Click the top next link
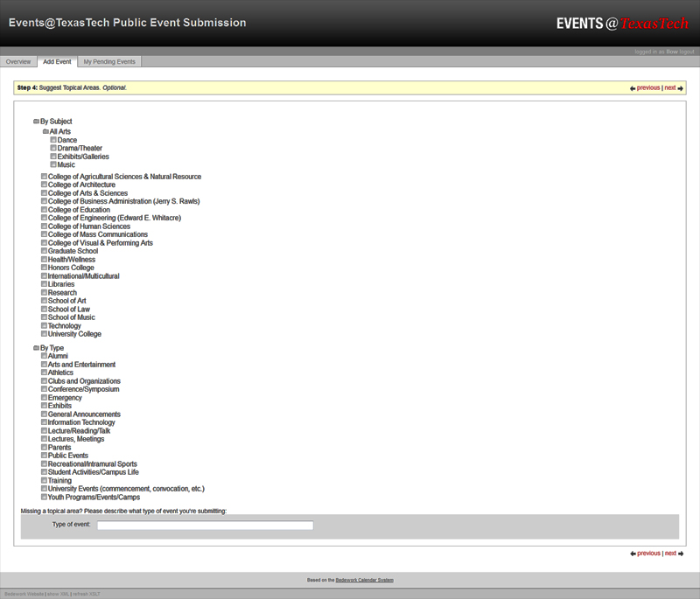 pyautogui.click(x=670, y=87)
